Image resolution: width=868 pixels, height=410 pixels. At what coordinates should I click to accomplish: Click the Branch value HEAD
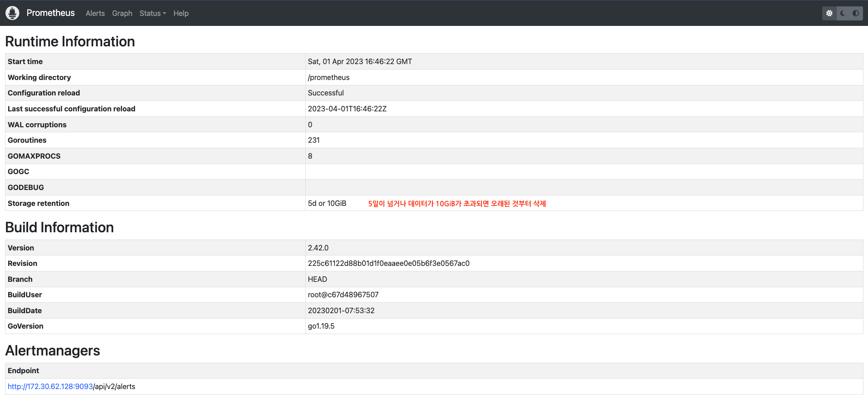[317, 280]
